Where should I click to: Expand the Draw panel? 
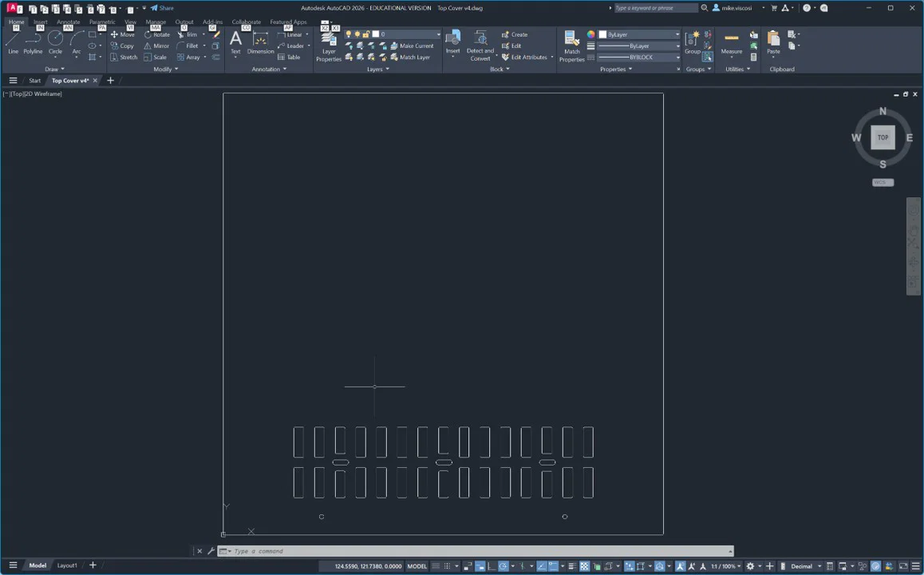coord(54,69)
